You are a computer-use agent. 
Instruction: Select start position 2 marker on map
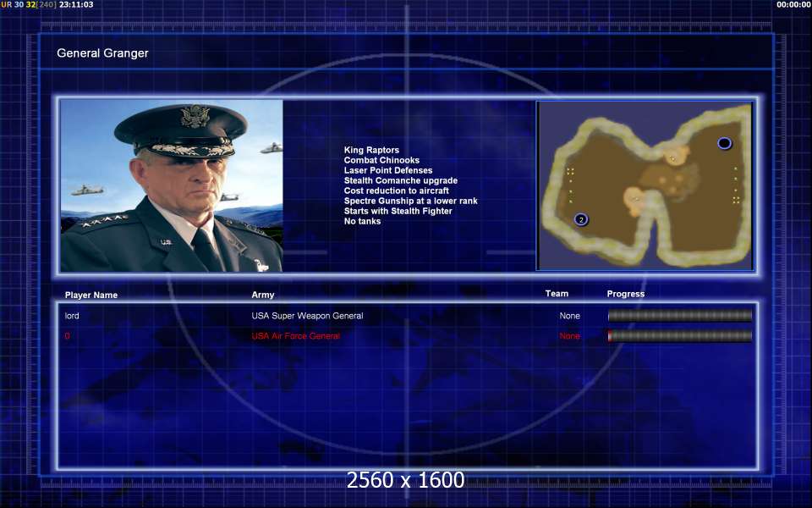click(x=581, y=220)
